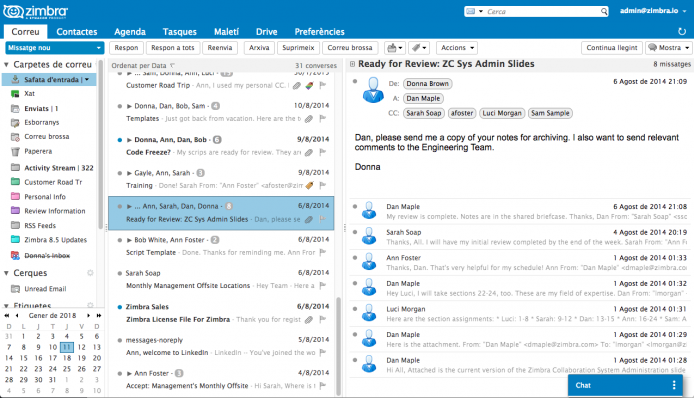Click Donna Brown's avatar in message header
694x398 pixels.
point(373,90)
